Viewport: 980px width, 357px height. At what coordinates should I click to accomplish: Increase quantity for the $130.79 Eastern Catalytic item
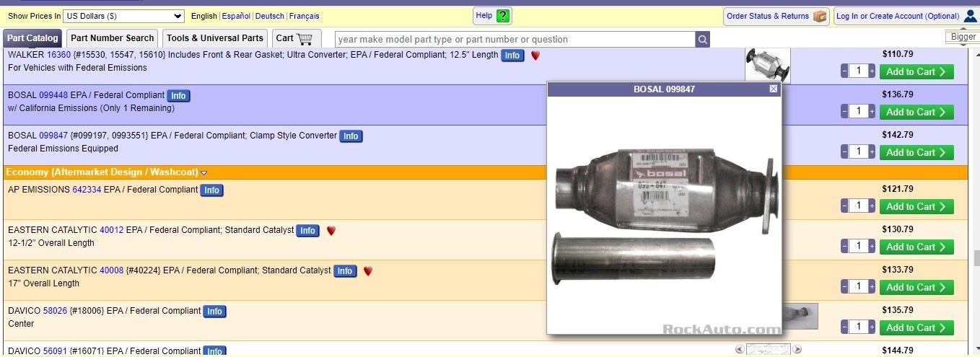(872, 246)
